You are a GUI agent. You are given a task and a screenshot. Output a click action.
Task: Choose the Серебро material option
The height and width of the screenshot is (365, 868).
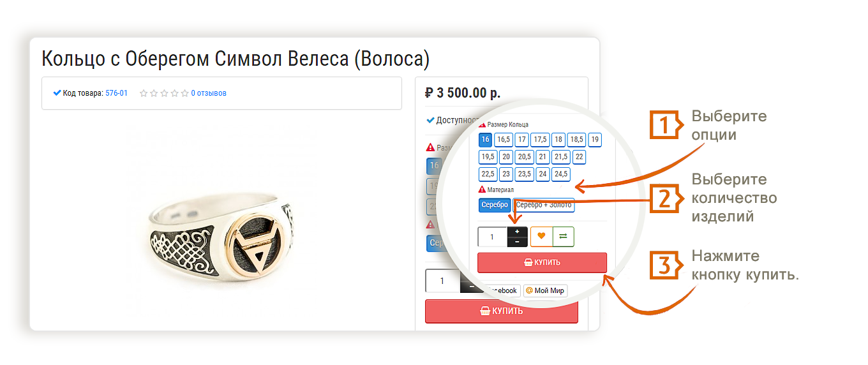[x=495, y=205]
